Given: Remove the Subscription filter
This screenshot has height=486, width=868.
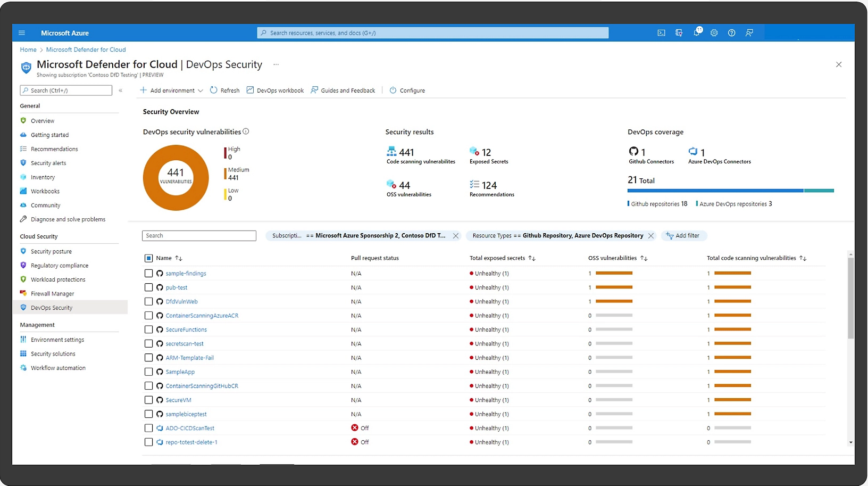Looking at the screenshot, I should click(456, 236).
